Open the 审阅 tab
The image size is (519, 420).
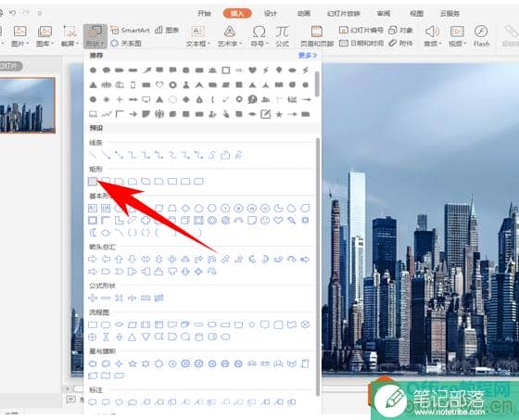click(384, 14)
